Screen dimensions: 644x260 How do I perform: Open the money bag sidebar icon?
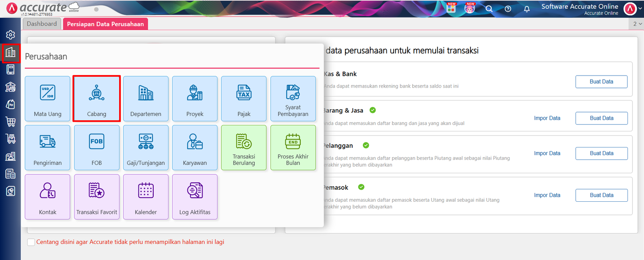tap(10, 104)
